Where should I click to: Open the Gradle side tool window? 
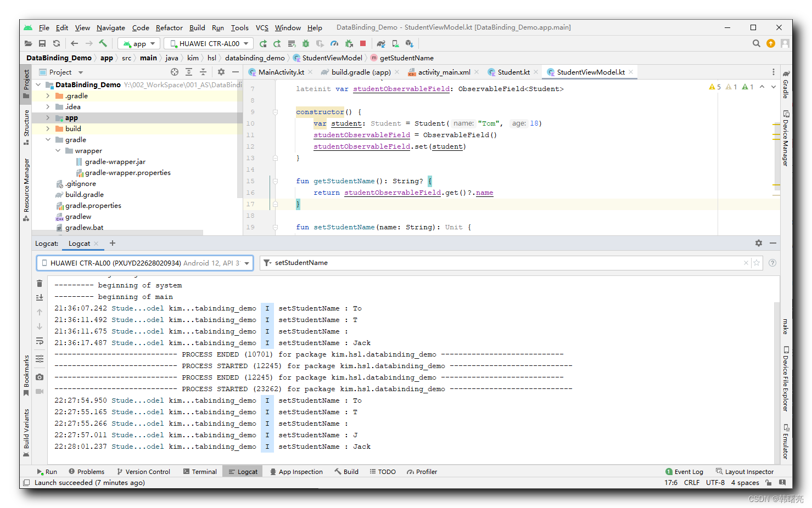tap(786, 84)
